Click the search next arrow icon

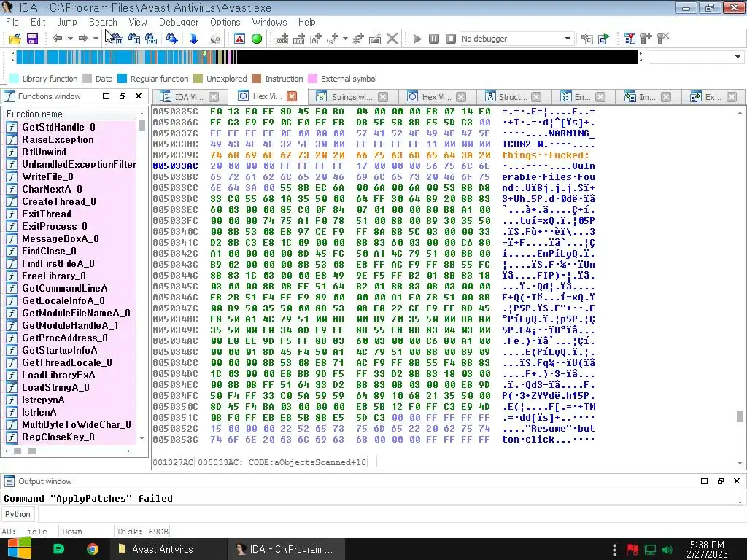[x=172, y=39]
